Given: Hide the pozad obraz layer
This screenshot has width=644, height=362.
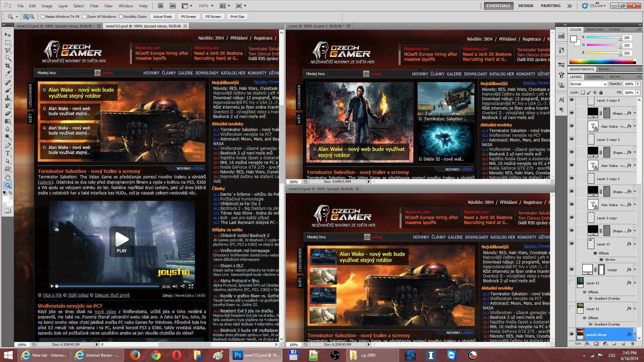Looking at the screenshot, I should [572, 334].
